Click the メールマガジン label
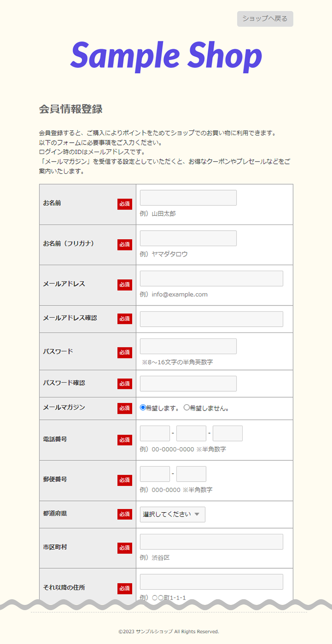Image resolution: width=332 pixels, height=644 pixels. coord(64,407)
